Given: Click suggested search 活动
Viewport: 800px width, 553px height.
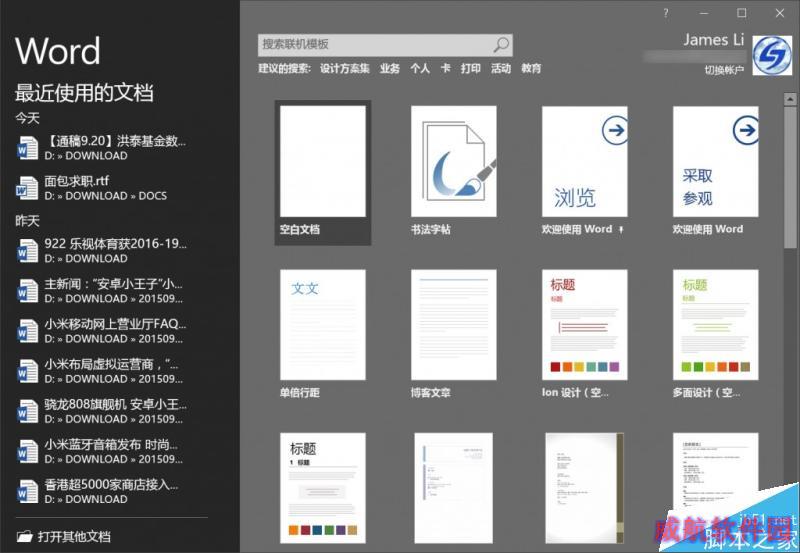Looking at the screenshot, I should pyautogui.click(x=501, y=68).
